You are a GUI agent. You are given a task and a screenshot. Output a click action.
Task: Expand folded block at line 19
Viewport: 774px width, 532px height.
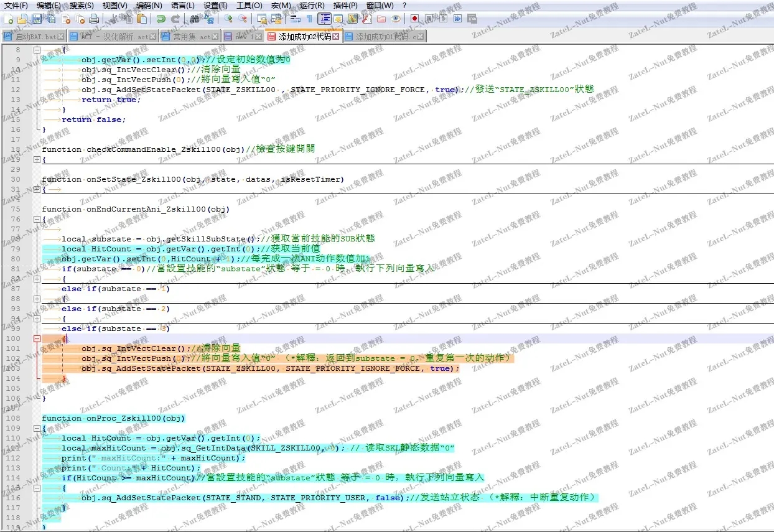(37, 159)
